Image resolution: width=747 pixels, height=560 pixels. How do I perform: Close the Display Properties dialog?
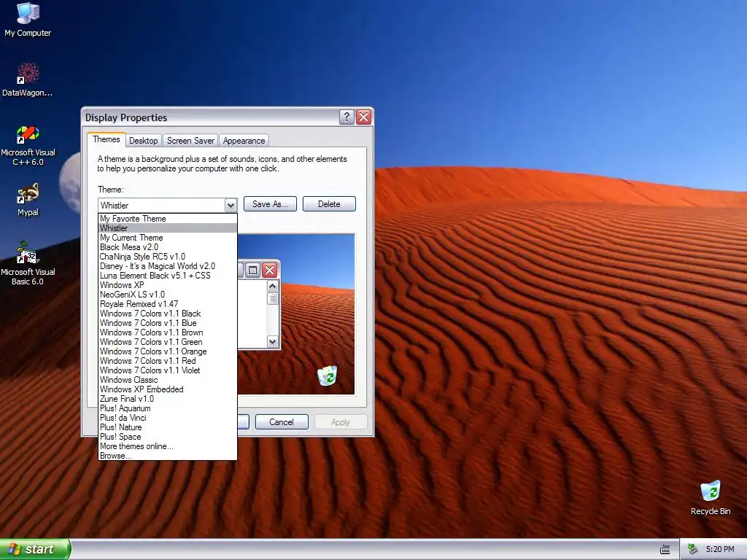[363, 117]
